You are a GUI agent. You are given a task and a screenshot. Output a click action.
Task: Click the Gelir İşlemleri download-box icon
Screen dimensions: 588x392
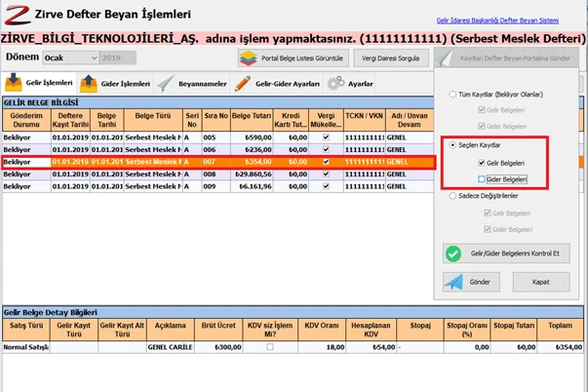point(14,83)
